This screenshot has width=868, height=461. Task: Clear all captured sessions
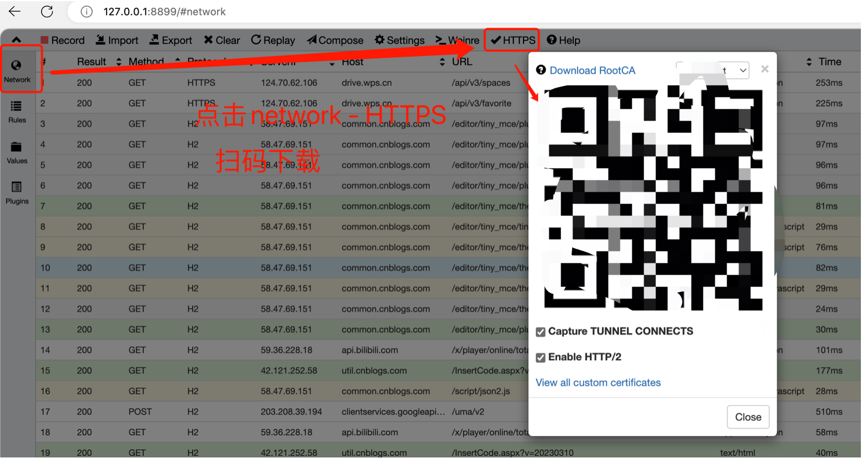click(222, 40)
